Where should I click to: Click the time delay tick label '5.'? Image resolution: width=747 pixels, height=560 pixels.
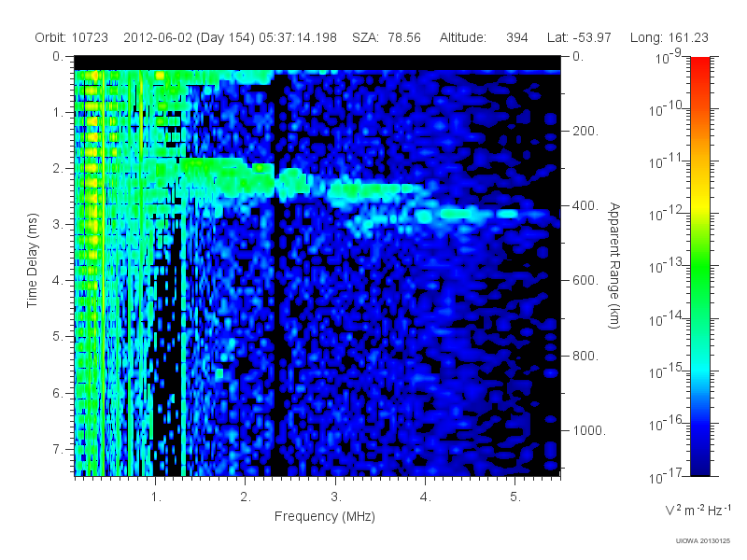coord(58,337)
